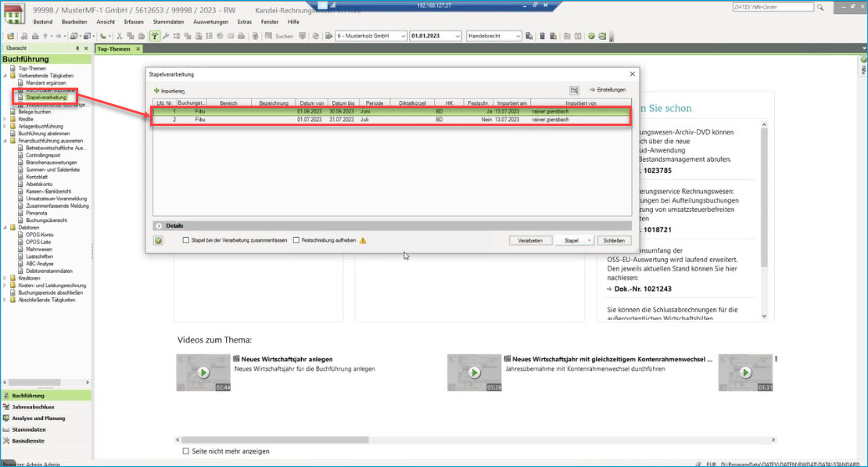Image resolution: width=868 pixels, height=467 pixels.
Task: Click the preview icon left of Einstellungen
Action: pyautogui.click(x=574, y=90)
